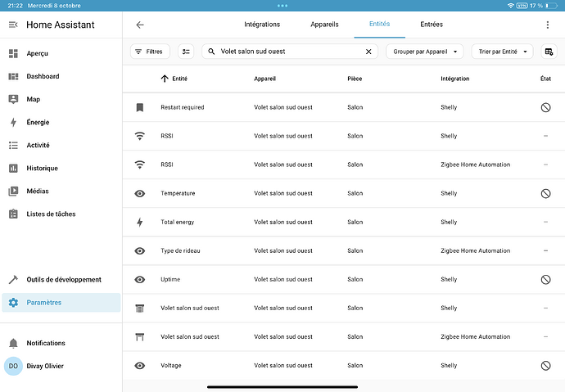The image size is (565, 392).
Task: Click the Uptime row eye icon
Action: click(x=140, y=279)
